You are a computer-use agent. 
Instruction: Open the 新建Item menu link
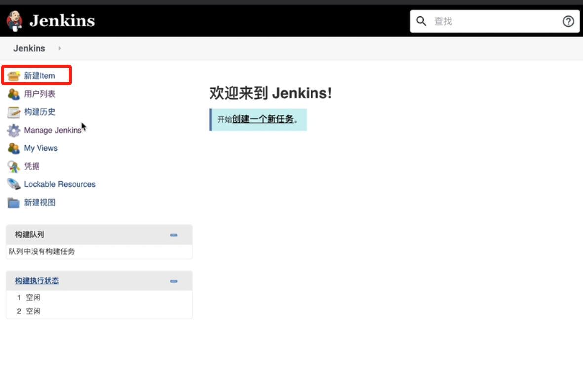(39, 76)
